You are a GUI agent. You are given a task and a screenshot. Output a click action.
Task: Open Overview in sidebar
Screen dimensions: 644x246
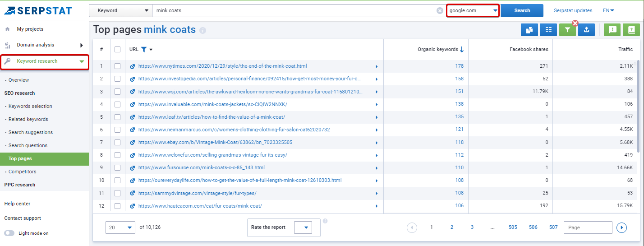pyautogui.click(x=18, y=80)
